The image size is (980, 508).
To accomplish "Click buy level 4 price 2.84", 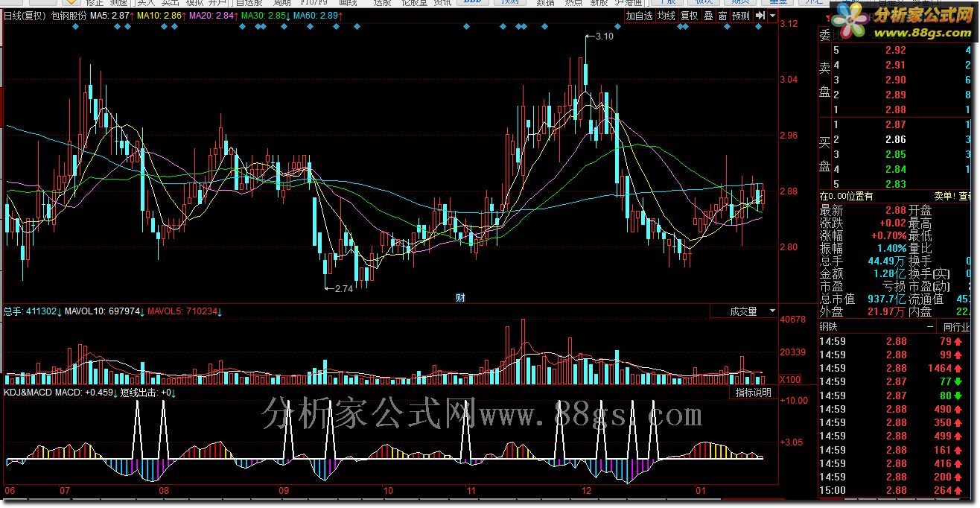I will coord(896,169).
